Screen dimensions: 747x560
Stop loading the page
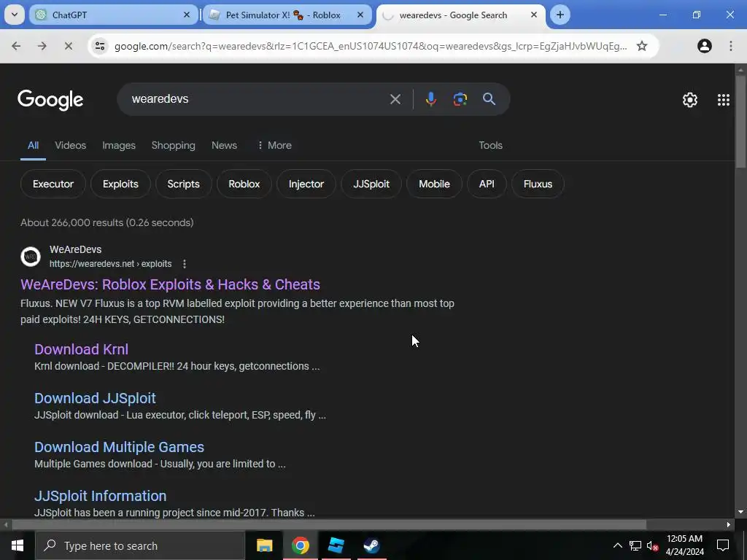point(68,46)
